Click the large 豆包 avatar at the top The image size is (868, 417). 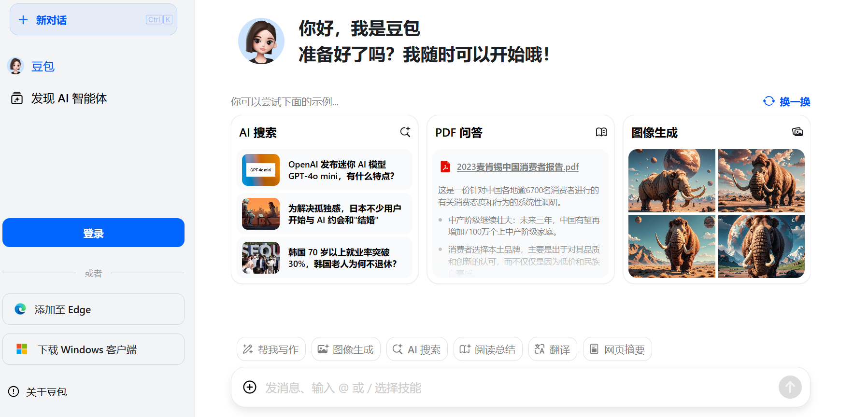pyautogui.click(x=261, y=41)
